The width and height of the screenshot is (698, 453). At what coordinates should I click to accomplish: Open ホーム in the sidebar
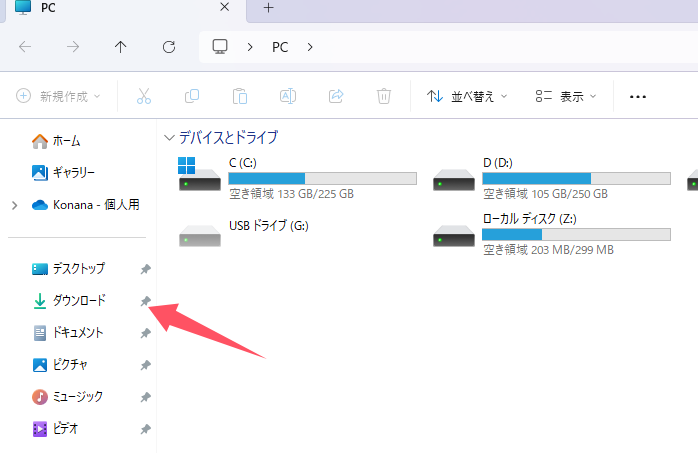pyautogui.click(x=56, y=141)
